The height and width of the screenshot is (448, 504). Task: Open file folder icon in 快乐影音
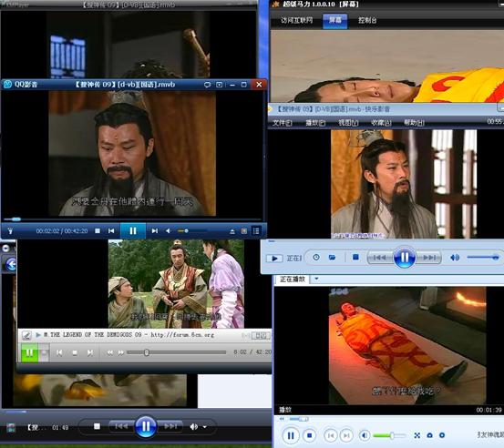point(332,258)
